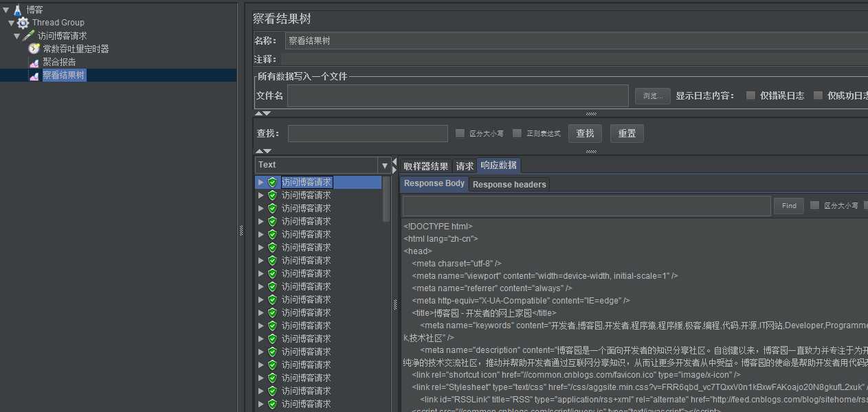Select 访问博客请求 label in the left tree
The height and width of the screenshot is (412, 868).
63,36
